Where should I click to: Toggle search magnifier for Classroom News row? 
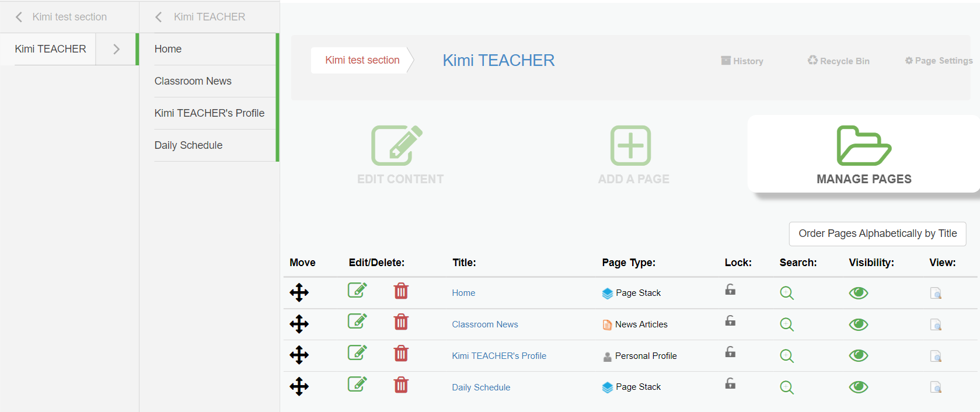click(787, 324)
